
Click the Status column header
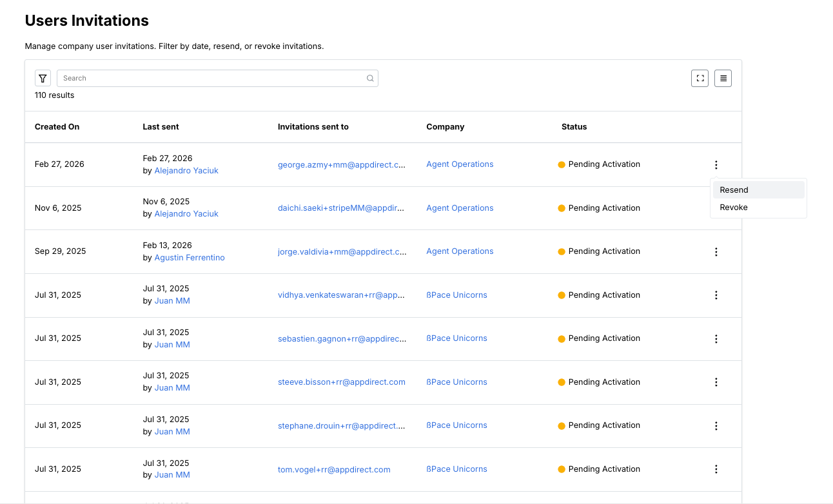point(574,127)
